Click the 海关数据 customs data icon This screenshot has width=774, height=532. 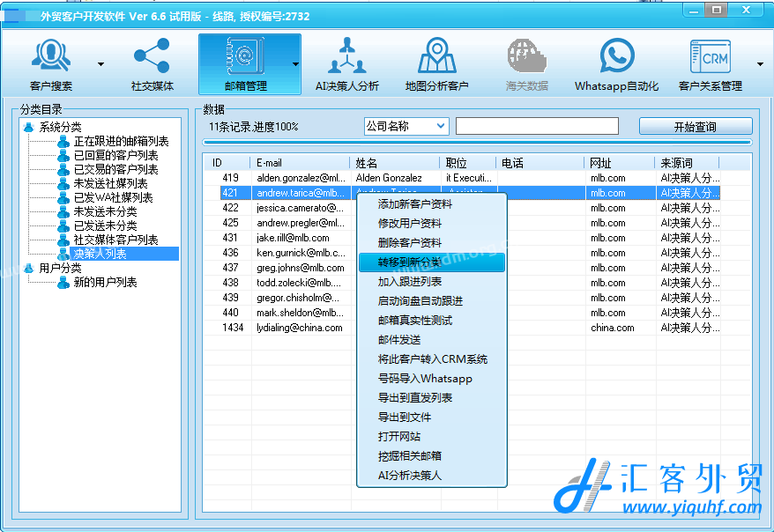pyautogui.click(x=526, y=64)
